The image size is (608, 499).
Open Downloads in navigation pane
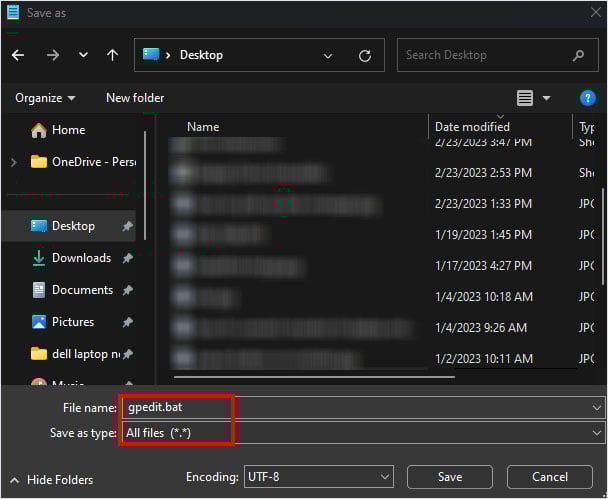[72, 258]
